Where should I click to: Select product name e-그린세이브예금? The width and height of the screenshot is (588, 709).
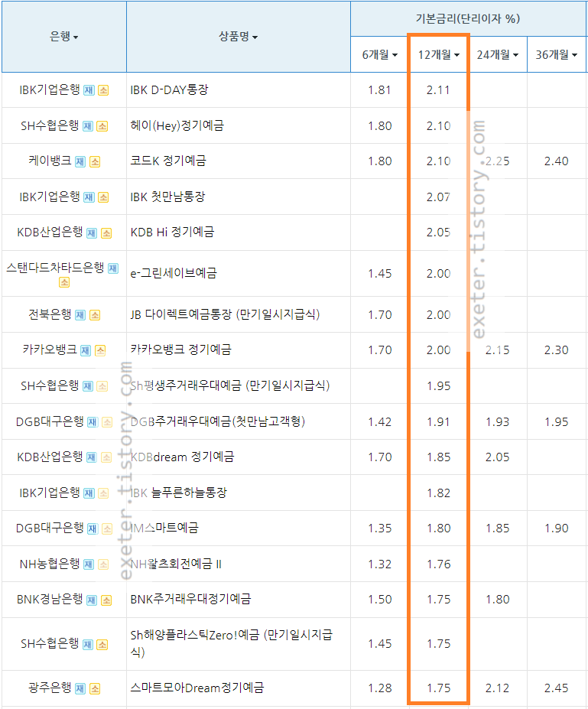point(174,272)
